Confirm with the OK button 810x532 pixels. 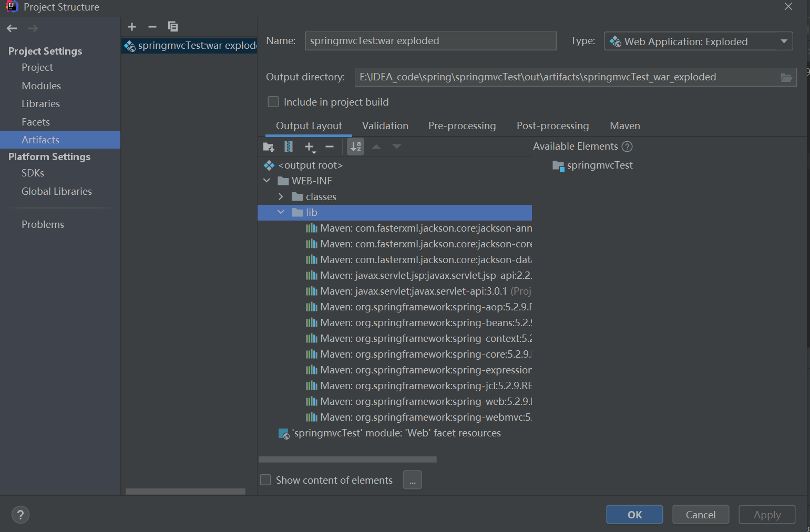pos(634,515)
